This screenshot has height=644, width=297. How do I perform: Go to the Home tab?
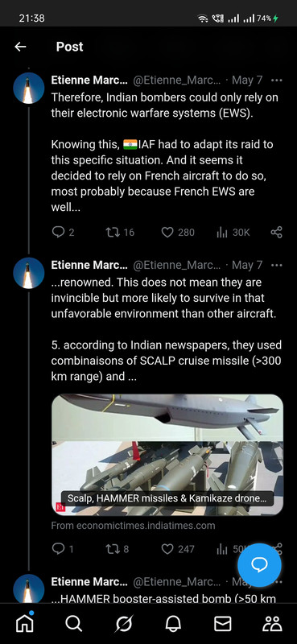point(25,623)
